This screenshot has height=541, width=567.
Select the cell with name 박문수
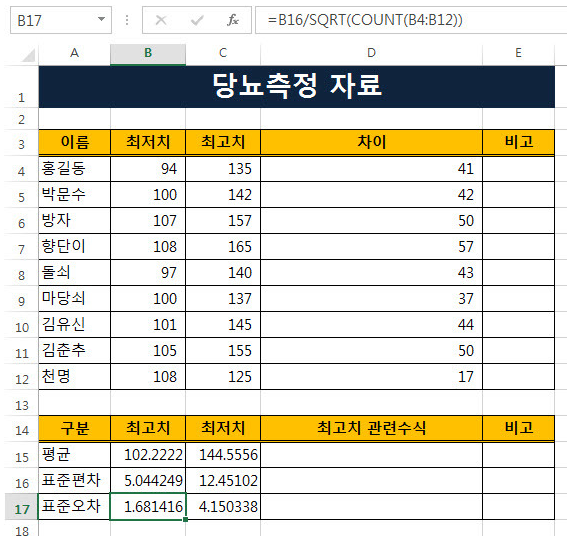pos(74,195)
